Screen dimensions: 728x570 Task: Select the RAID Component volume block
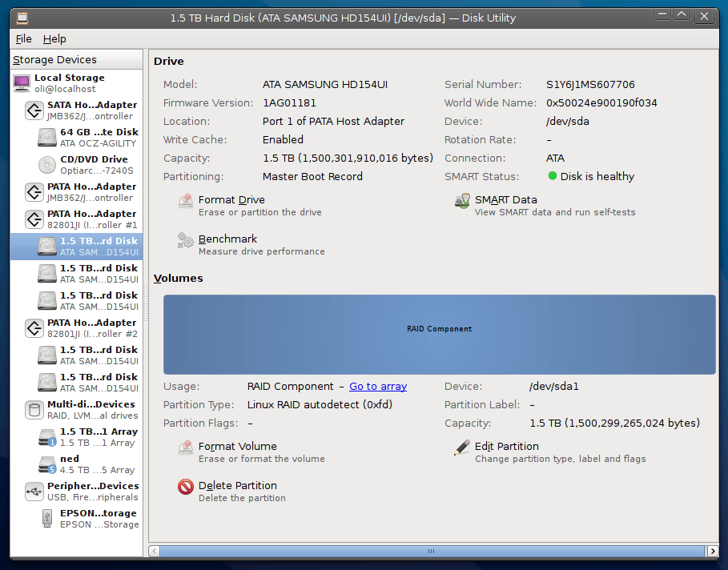[439, 334]
